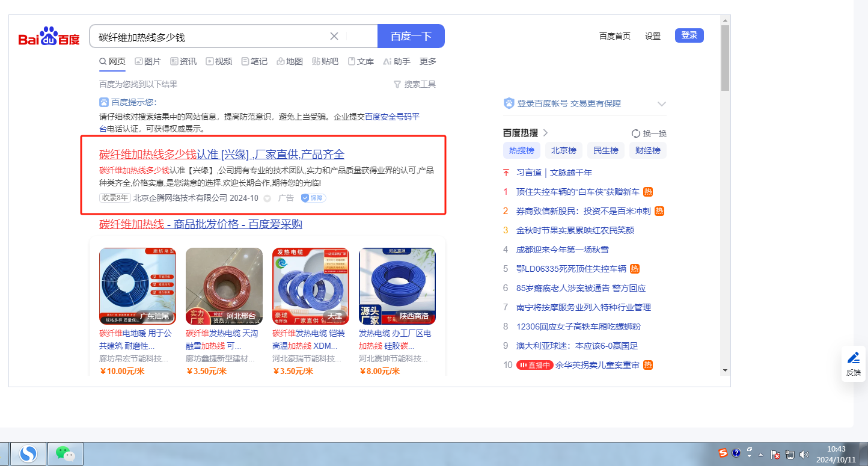Open the 陕西商洛 blue cable product thumbnail
The width and height of the screenshot is (868, 466).
pos(397,286)
